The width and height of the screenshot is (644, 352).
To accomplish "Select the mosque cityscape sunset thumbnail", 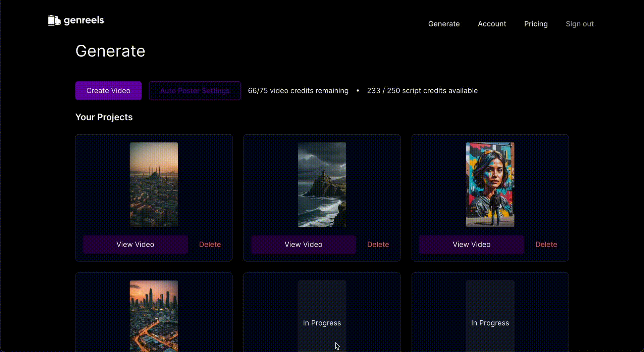I will [x=154, y=185].
